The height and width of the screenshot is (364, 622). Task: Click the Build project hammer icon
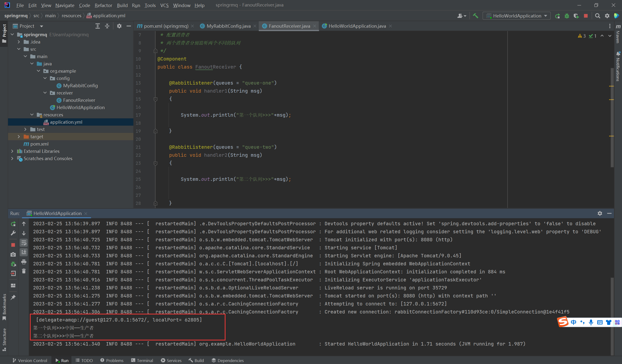475,16
